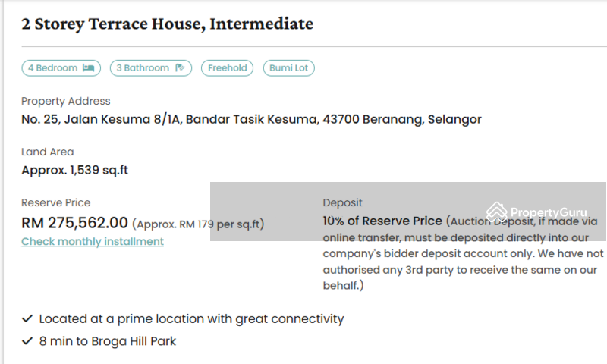Click the Approx. 1,539 sq.ft value
This screenshot has height=364, width=607.
(74, 170)
